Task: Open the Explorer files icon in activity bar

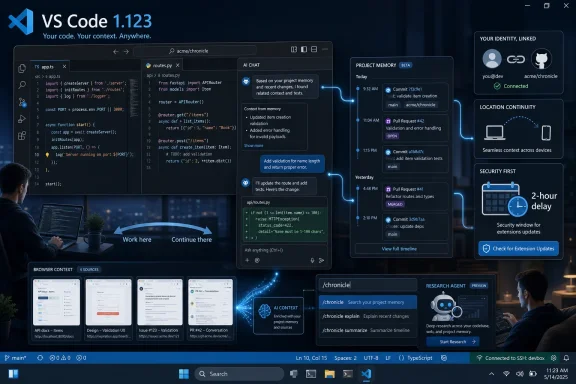Action: pos(22,68)
